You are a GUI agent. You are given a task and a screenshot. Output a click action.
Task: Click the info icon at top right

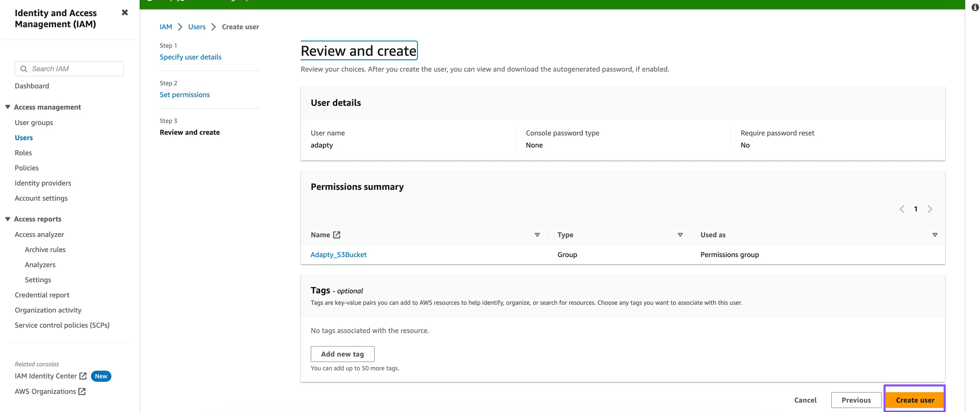point(975,7)
